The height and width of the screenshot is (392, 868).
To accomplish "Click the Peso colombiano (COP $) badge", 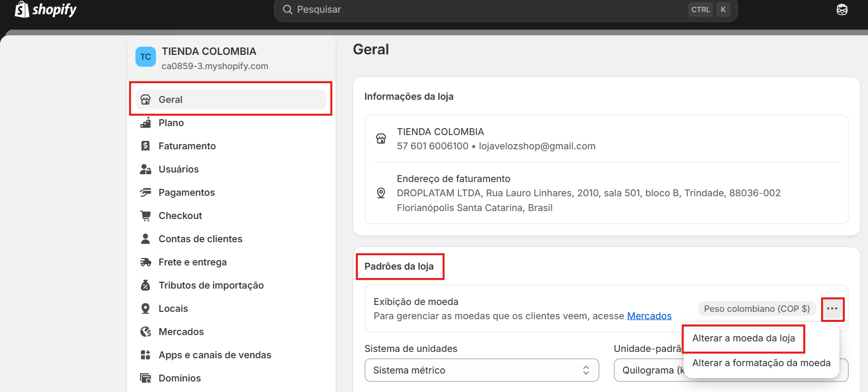I will (757, 309).
